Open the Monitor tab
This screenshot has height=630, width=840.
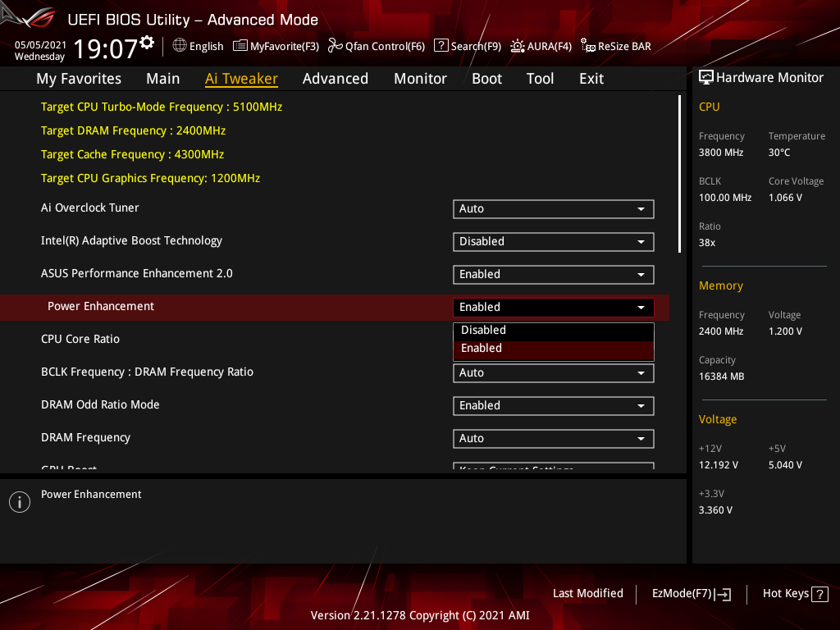tap(421, 79)
